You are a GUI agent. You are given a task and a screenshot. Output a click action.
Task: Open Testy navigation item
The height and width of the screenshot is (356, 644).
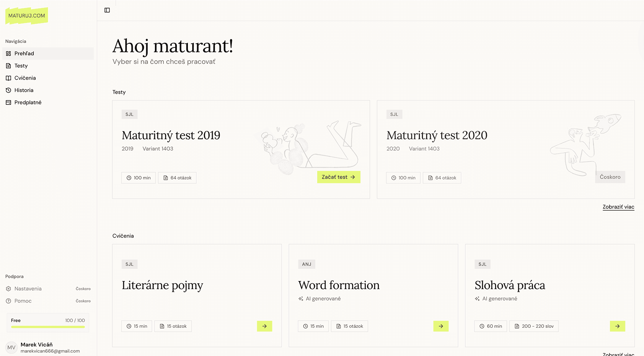48,66
